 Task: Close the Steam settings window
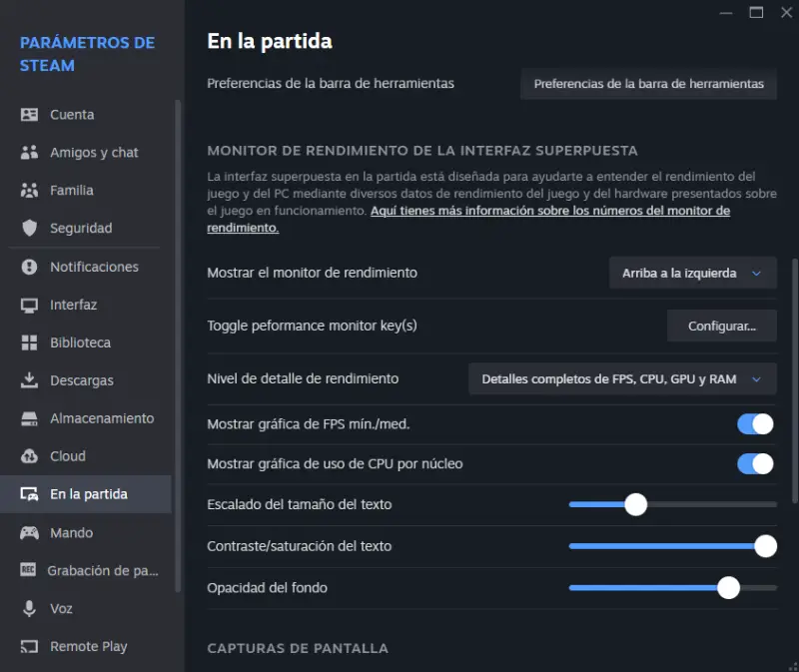click(x=786, y=12)
